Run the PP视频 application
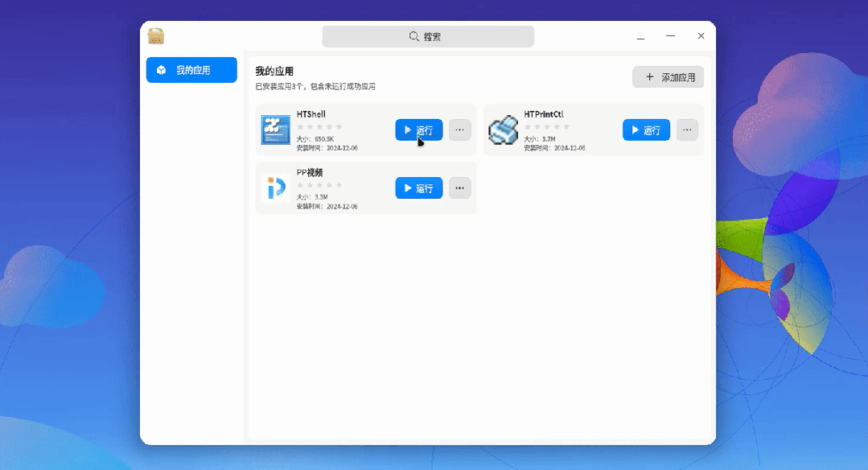 coord(419,188)
